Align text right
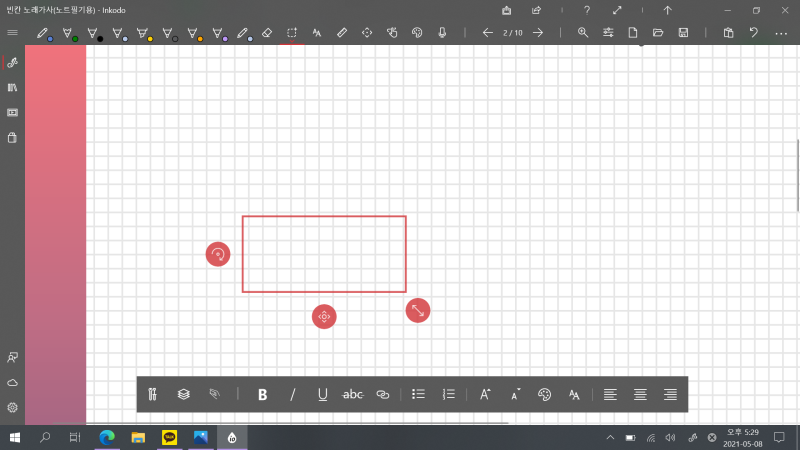The image size is (800, 450). click(x=670, y=394)
